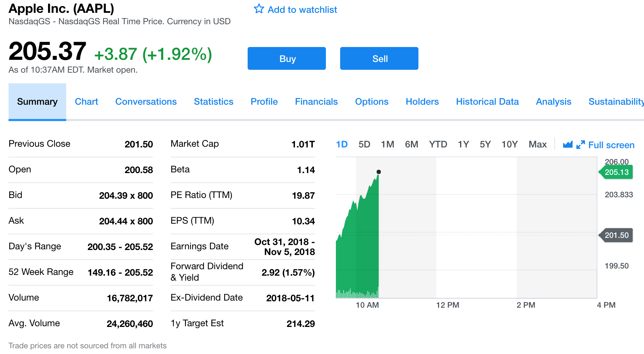Screen dimensions: 644x354
Task: Click the 199.50 price axis label
Action: (x=617, y=266)
